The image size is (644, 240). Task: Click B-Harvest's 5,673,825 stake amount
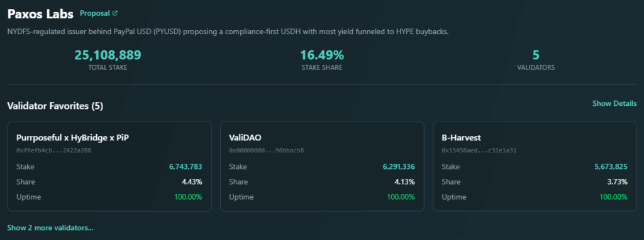point(611,167)
